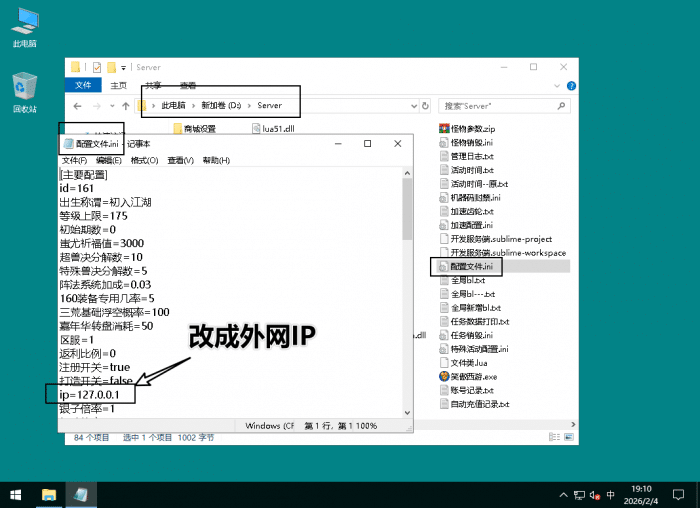The width and height of the screenshot is (700, 508).
Task: Switch to large icons view
Action: pyautogui.click(x=569, y=437)
